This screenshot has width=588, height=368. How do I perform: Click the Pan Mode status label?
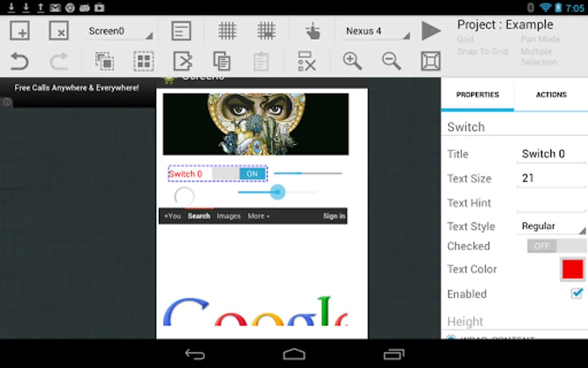pyautogui.click(x=540, y=39)
